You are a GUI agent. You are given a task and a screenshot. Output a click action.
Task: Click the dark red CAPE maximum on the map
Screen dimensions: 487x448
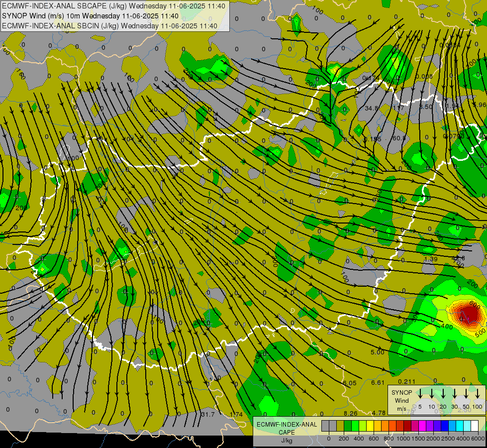point(470,314)
